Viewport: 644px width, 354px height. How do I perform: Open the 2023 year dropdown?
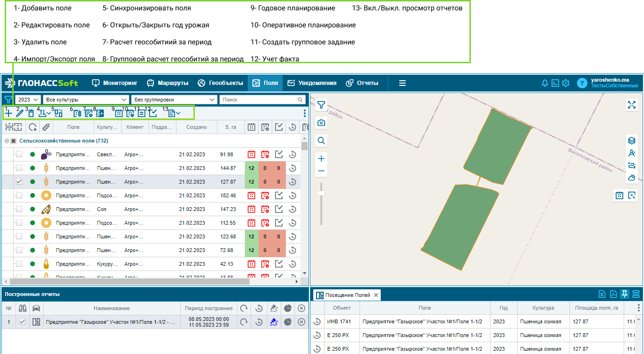tap(28, 100)
